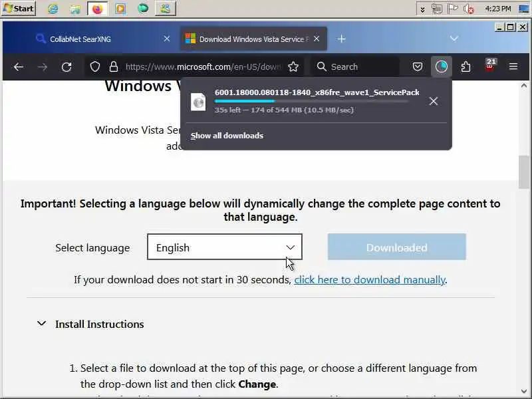Click the muted volume tray icon
Screen dimensions: 532x399
[469, 9]
